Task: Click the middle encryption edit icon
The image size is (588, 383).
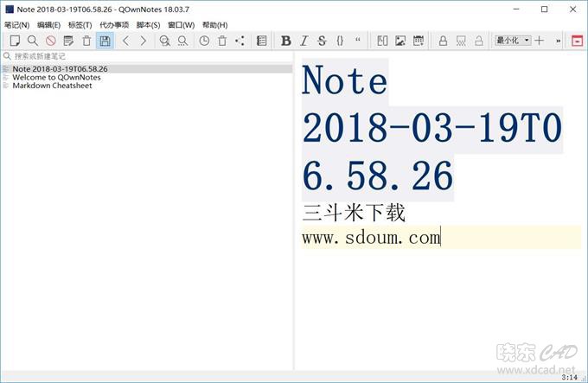Action: [461, 41]
